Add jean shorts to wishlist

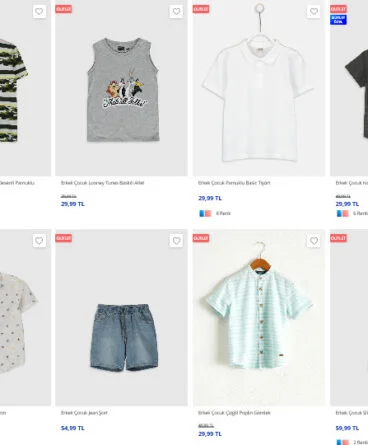tap(176, 241)
